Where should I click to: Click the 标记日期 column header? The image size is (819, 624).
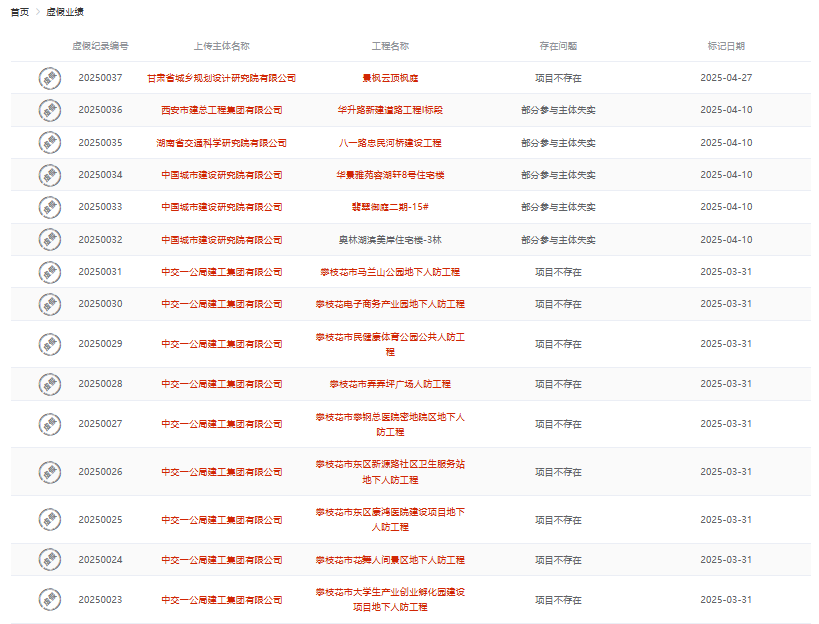(727, 44)
